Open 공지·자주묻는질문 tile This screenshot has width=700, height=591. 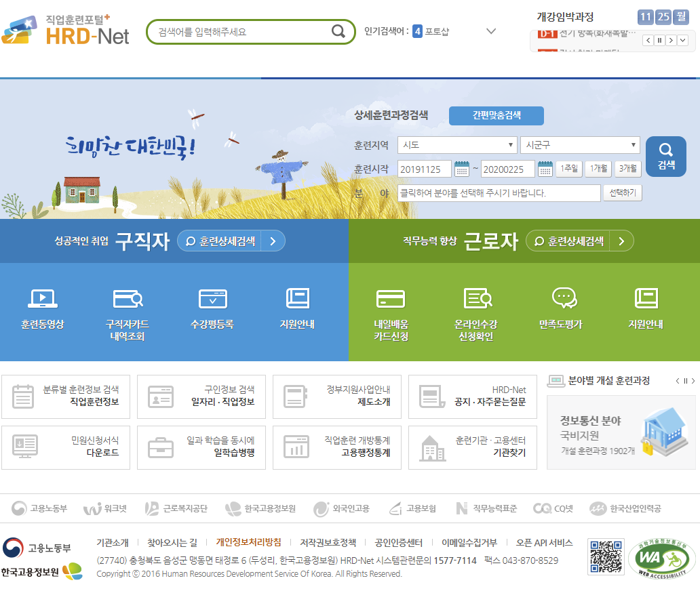[473, 396]
